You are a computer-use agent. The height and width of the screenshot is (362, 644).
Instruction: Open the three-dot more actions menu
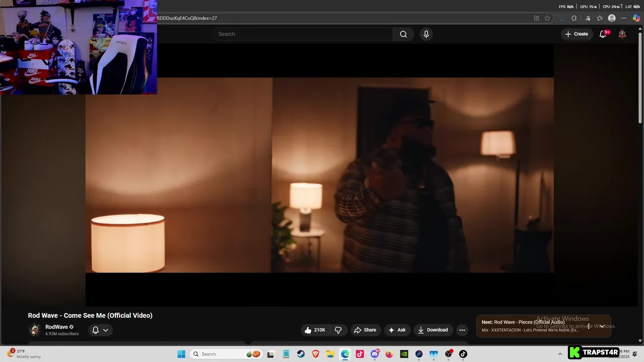(x=462, y=330)
